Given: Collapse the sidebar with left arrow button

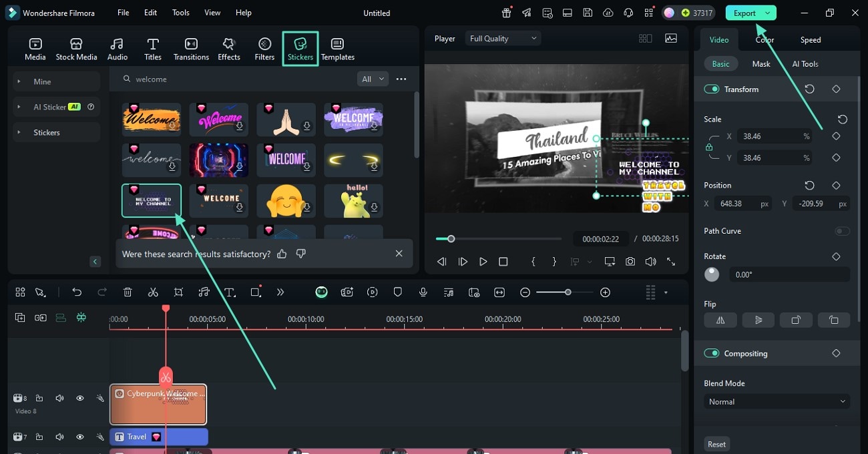Looking at the screenshot, I should [95, 262].
